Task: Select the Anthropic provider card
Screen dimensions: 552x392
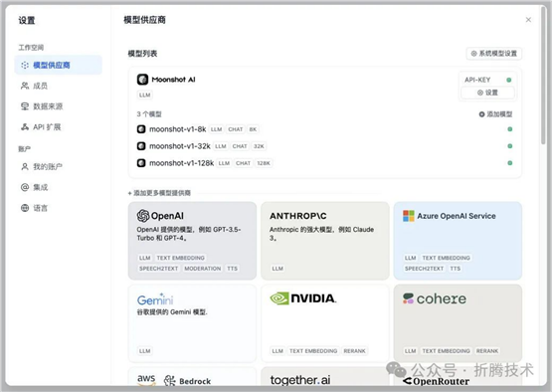Action: tap(325, 241)
